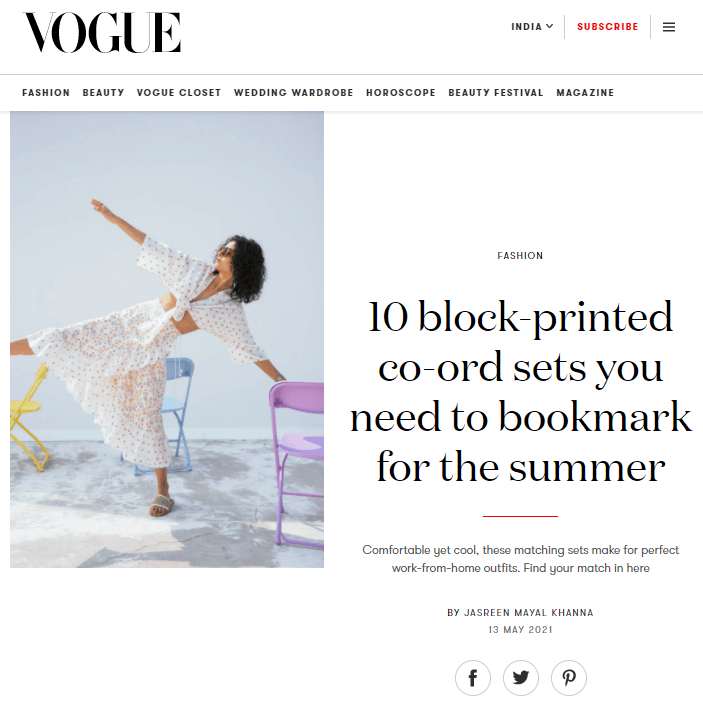Open the Beauty nav menu
The image size is (703, 703).
103,93
